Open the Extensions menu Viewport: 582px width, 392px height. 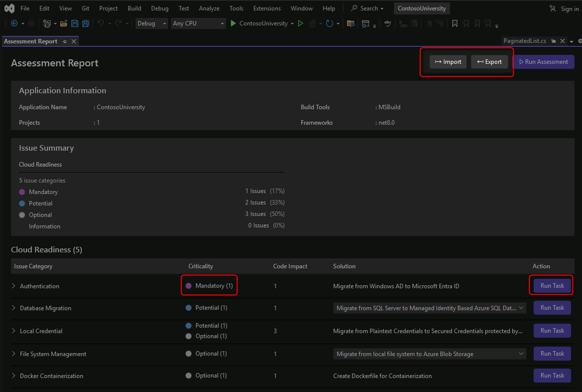[267, 8]
